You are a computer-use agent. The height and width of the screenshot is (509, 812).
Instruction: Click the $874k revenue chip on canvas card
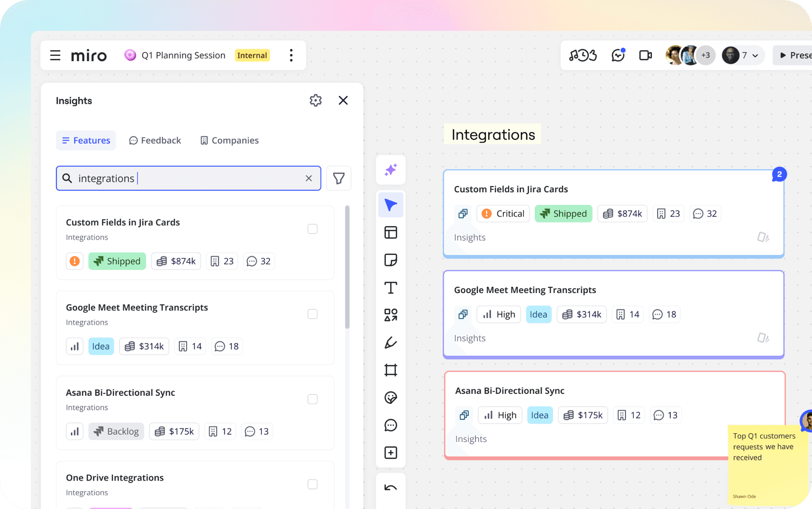pyautogui.click(x=623, y=214)
